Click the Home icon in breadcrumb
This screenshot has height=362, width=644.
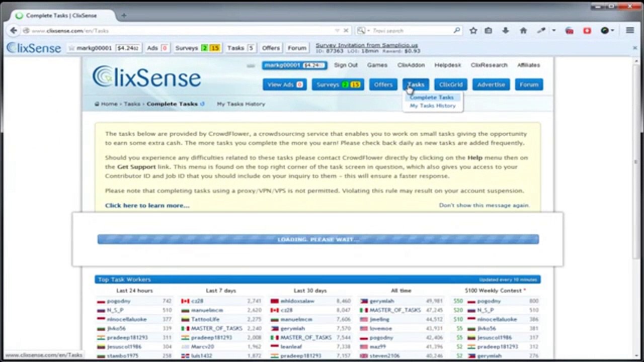point(97,104)
